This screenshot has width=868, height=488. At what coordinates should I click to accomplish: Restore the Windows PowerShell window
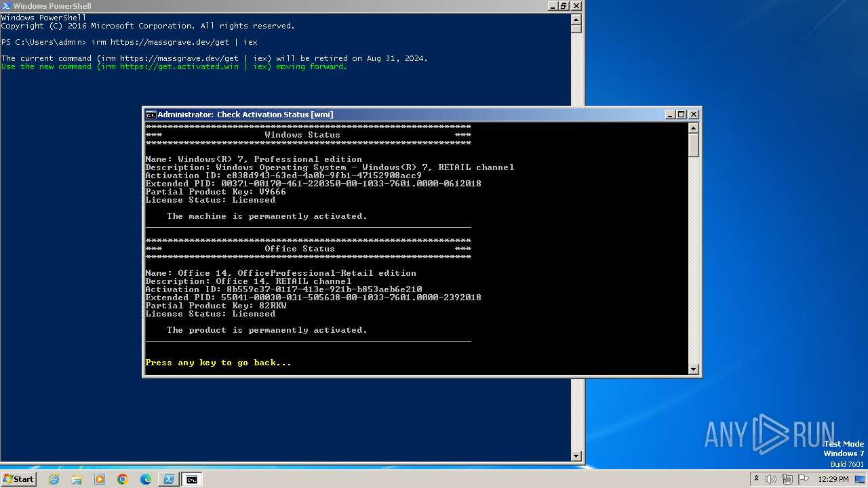[564, 5]
